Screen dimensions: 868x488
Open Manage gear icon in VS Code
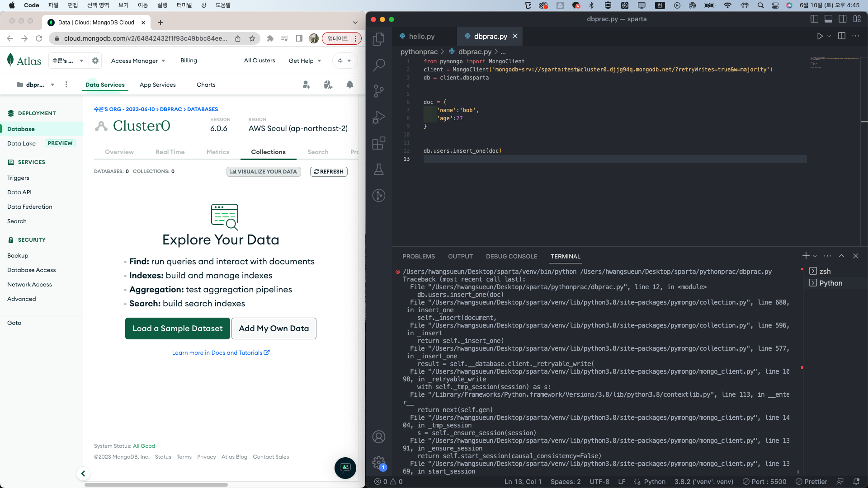pos(379,463)
